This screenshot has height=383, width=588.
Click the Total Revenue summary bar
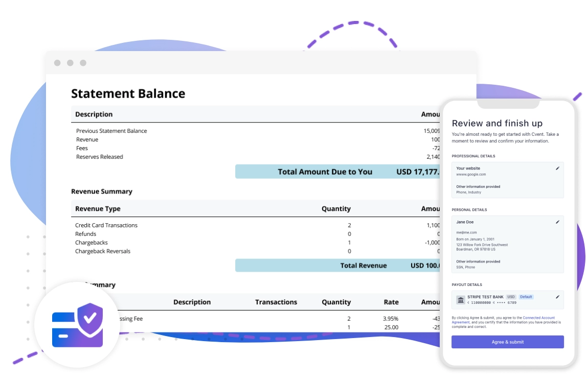pos(337,266)
